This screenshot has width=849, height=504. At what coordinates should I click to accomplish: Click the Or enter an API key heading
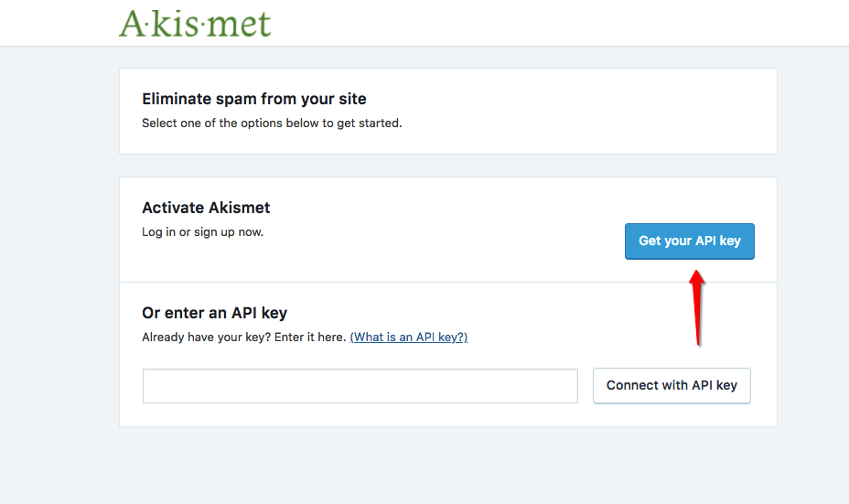coord(214,312)
